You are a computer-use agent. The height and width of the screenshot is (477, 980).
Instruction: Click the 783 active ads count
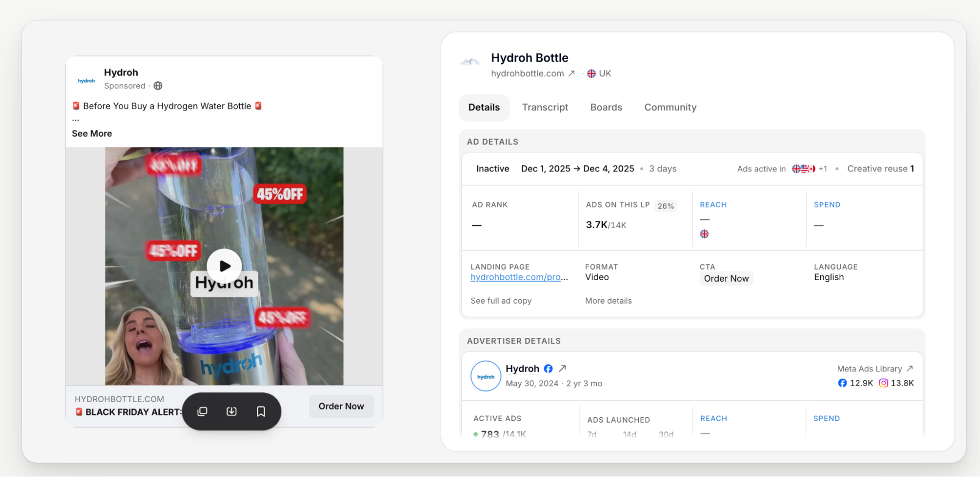pos(490,434)
